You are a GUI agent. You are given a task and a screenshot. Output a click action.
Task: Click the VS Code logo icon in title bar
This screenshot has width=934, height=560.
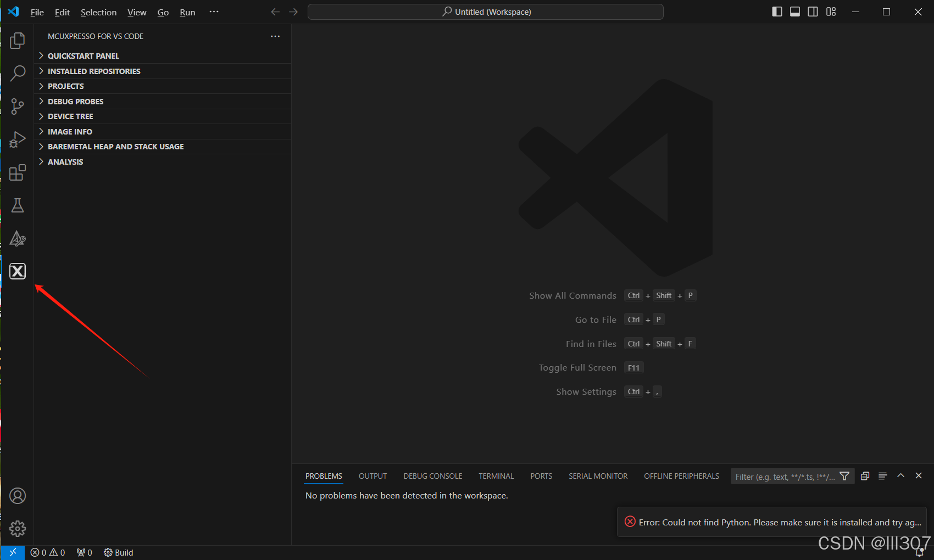pos(13,12)
